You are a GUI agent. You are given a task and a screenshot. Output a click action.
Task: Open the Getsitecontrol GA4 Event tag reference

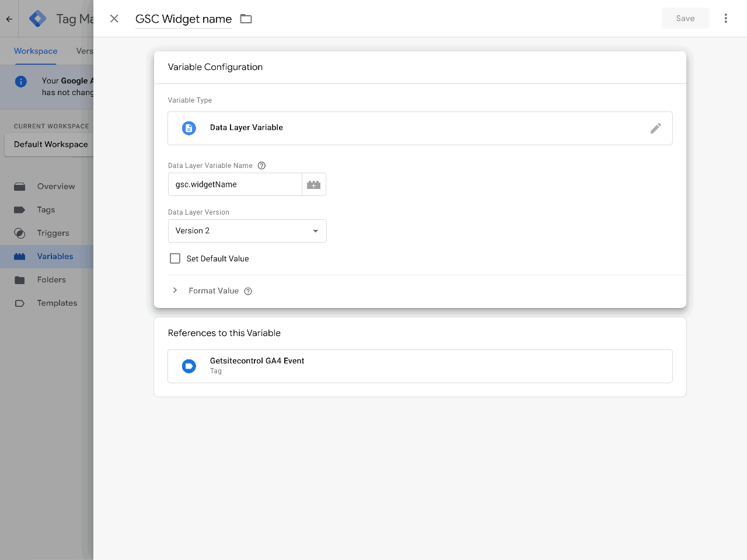[x=420, y=366]
